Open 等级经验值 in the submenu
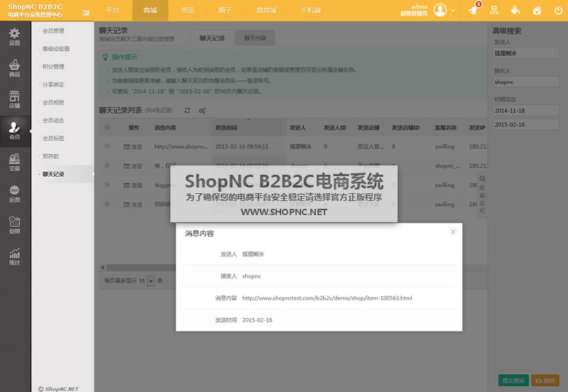This screenshot has height=392, width=568. pos(56,48)
